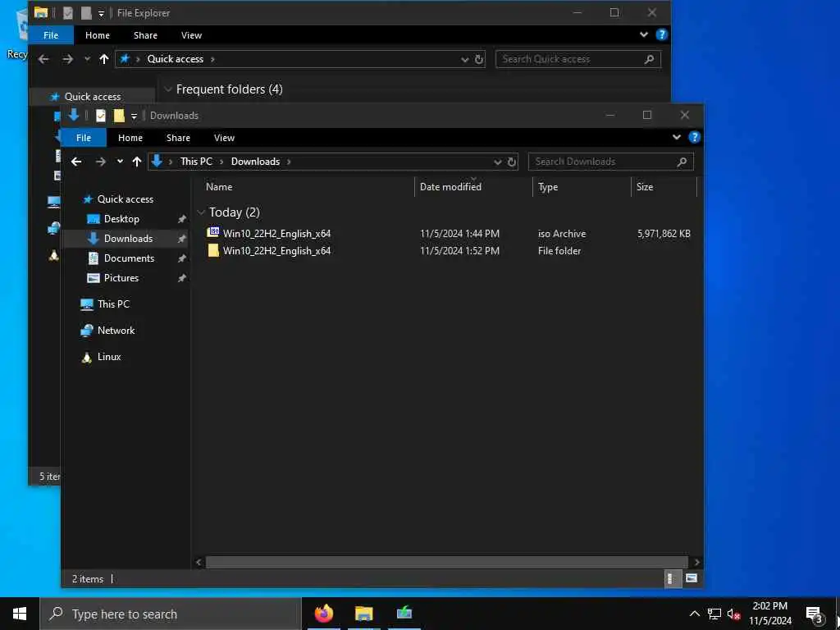Sort by Size column
This screenshot has width=840, height=630.
pyautogui.click(x=645, y=187)
